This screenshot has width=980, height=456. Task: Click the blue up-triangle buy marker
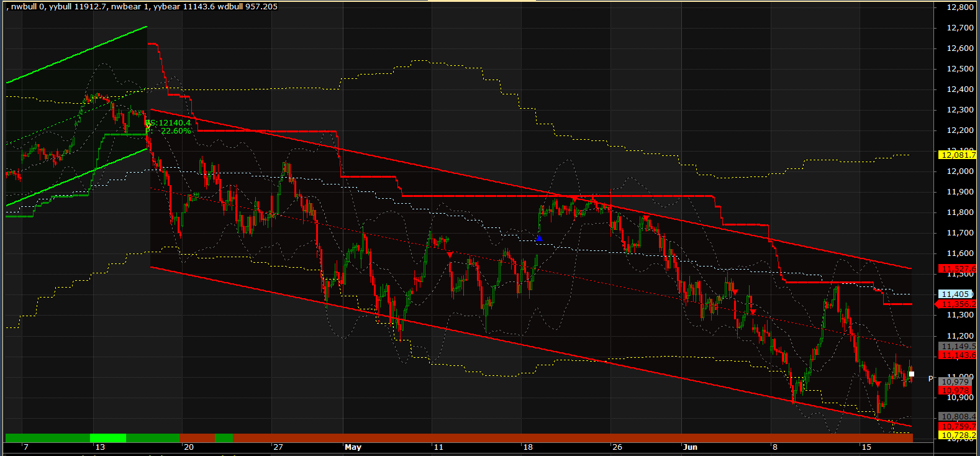[539, 238]
